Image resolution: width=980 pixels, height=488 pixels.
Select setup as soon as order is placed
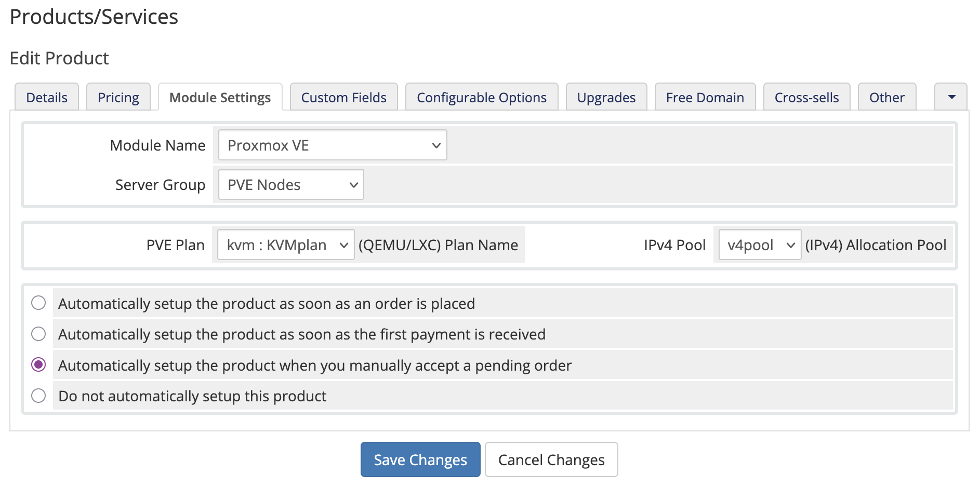click(38, 303)
